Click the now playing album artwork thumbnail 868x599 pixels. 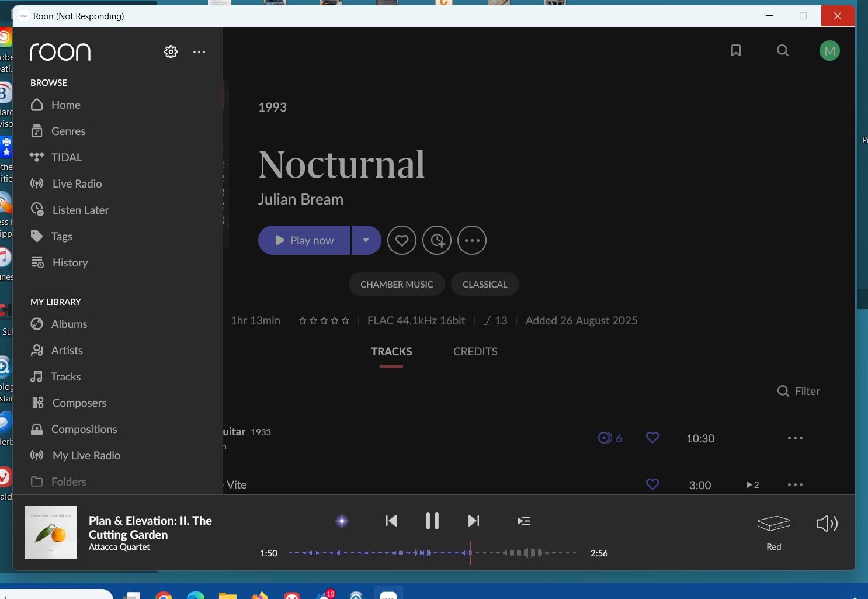(51, 532)
